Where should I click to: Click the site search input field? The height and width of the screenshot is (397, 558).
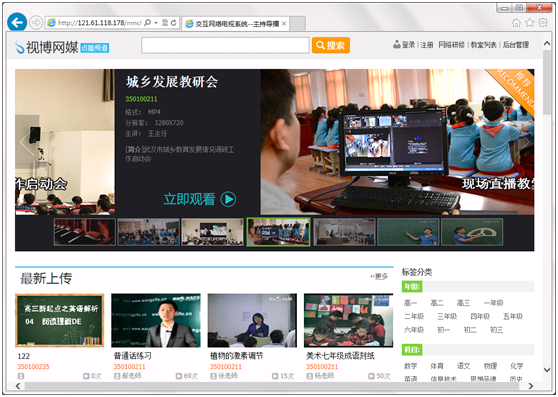point(225,45)
